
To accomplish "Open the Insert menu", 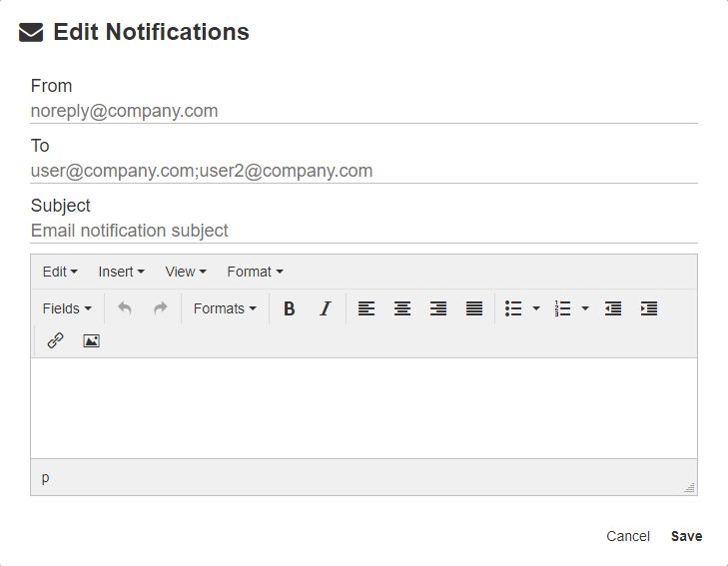I will pos(121,272).
